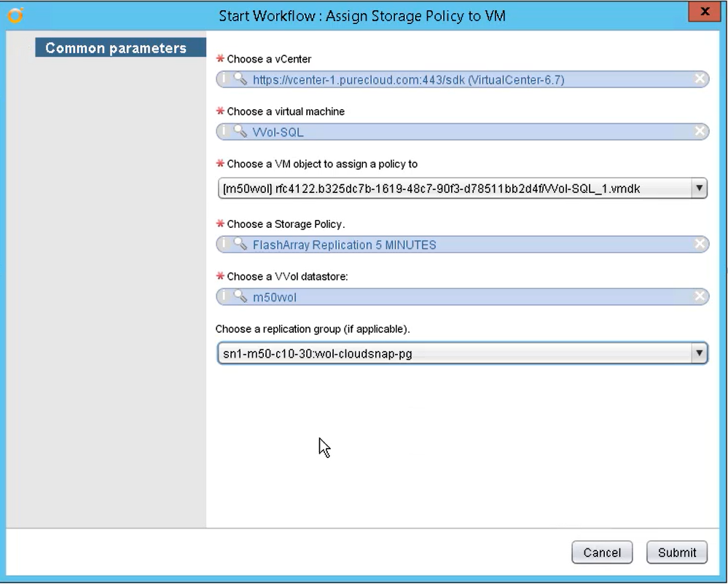Click the m50vvol datastore value
Image resolution: width=728 pixels, height=584 pixels.
point(275,297)
